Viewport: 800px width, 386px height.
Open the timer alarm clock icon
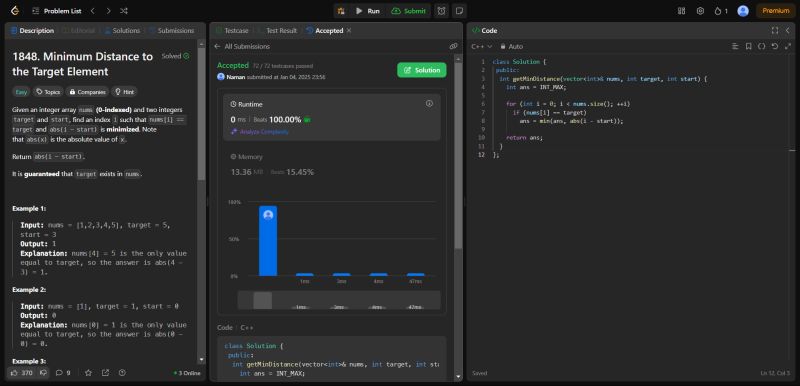click(441, 11)
